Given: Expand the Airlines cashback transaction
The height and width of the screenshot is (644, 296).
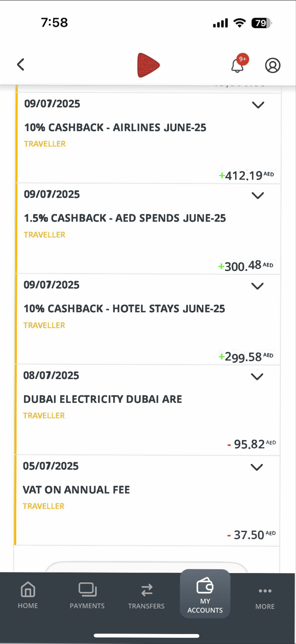Looking at the screenshot, I should click(258, 105).
